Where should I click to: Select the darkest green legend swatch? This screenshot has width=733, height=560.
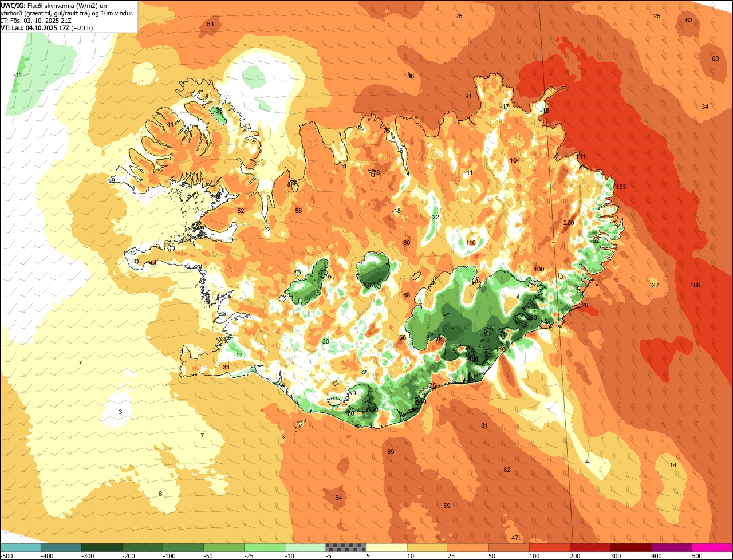(x=102, y=547)
